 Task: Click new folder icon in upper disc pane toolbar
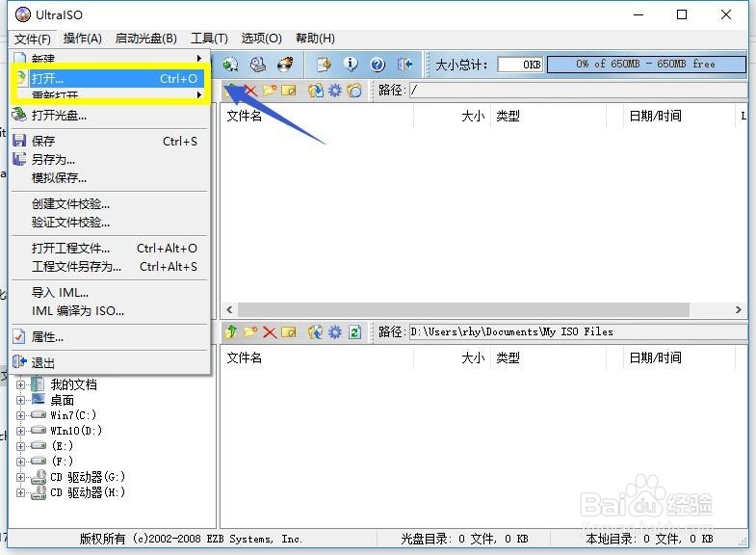[270, 91]
